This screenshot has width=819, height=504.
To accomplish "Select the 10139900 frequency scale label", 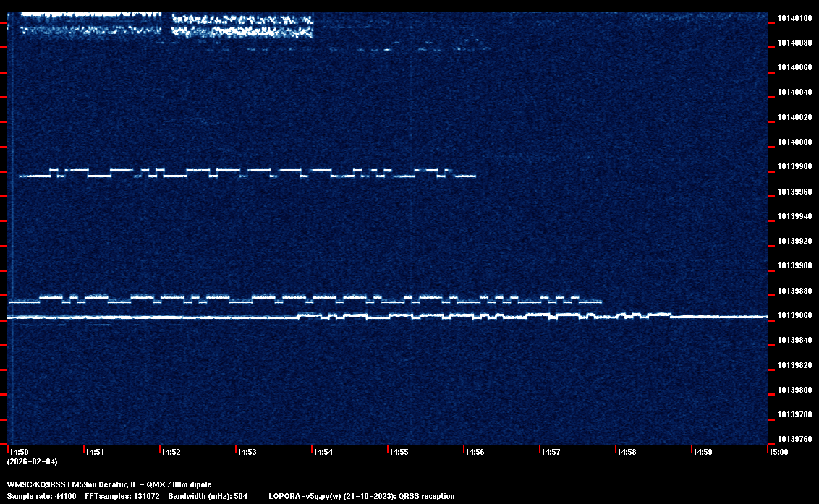I will 794,266.
